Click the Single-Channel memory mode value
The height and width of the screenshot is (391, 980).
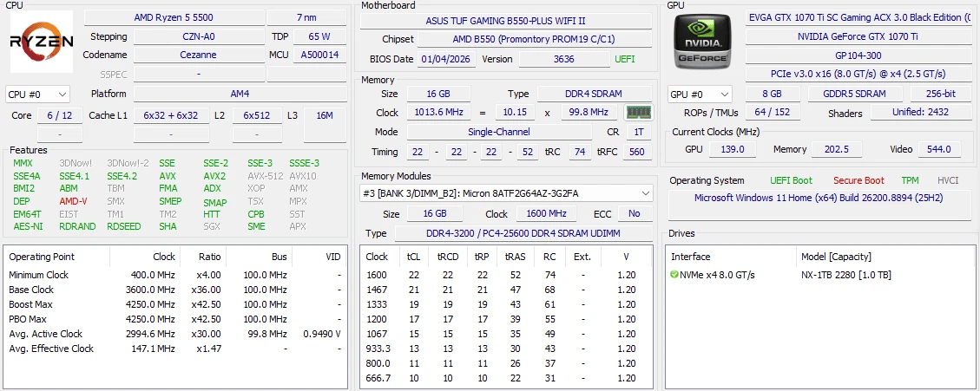pos(499,133)
